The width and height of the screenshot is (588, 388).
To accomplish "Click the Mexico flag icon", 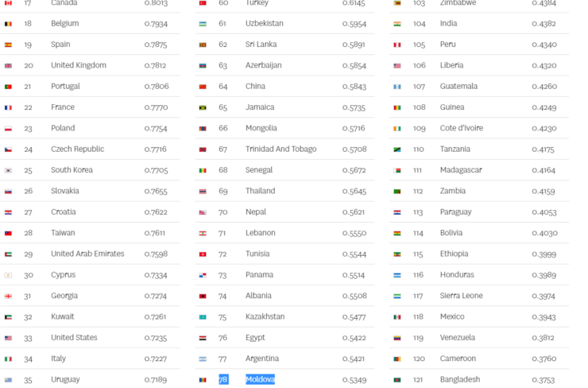I will click(397, 317).
